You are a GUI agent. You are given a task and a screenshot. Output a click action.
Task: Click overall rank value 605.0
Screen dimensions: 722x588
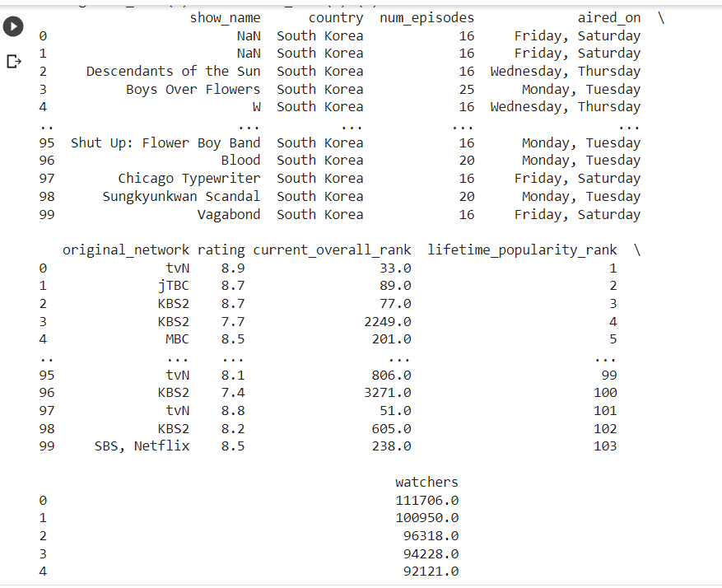point(391,429)
